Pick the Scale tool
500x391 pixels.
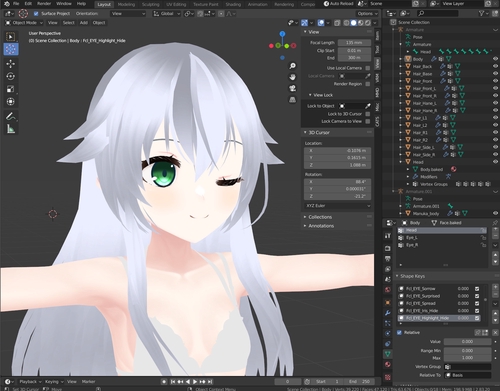coord(11,89)
